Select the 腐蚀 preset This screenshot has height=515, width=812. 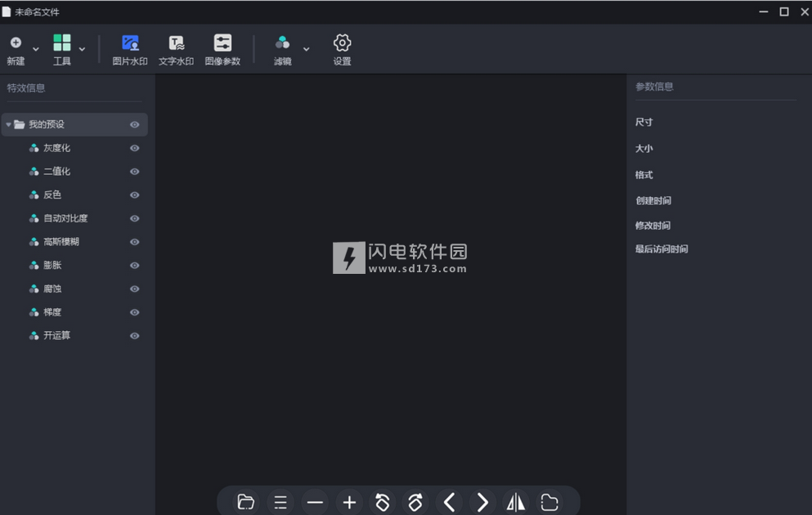(x=52, y=289)
